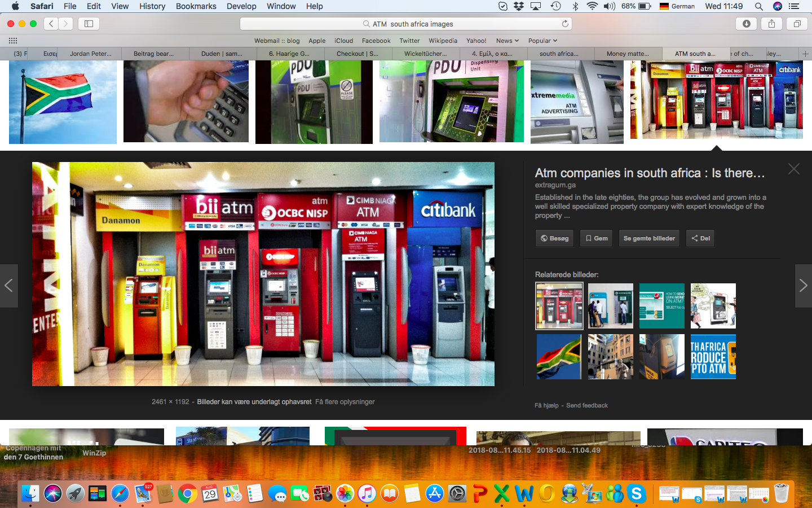
Task: Open the South African flag result thumbnail
Action: click(63, 102)
